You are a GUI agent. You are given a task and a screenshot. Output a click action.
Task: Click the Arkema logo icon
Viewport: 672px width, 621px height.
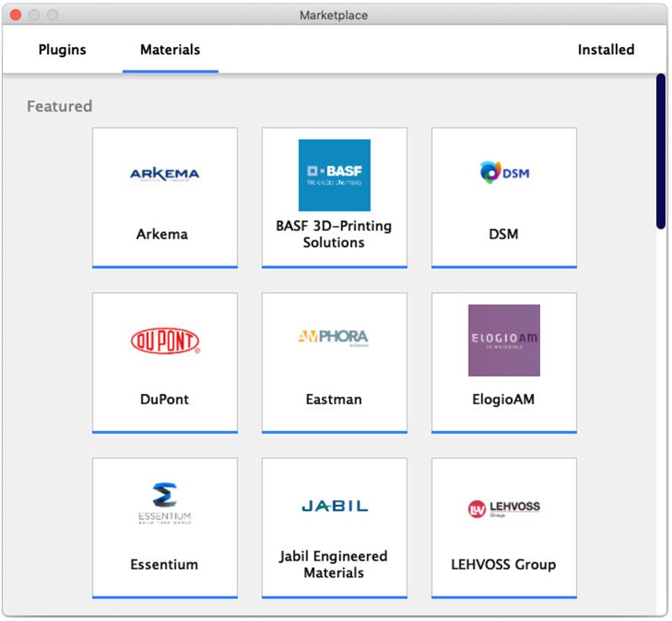(165, 175)
